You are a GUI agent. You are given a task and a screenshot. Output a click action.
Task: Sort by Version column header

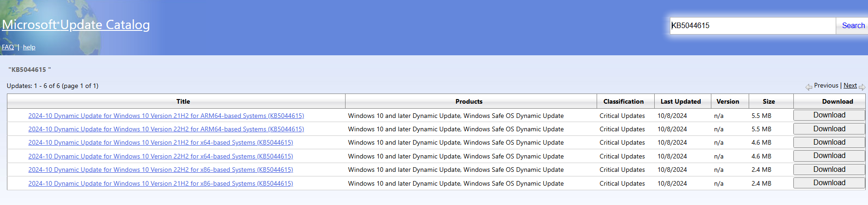tap(727, 101)
